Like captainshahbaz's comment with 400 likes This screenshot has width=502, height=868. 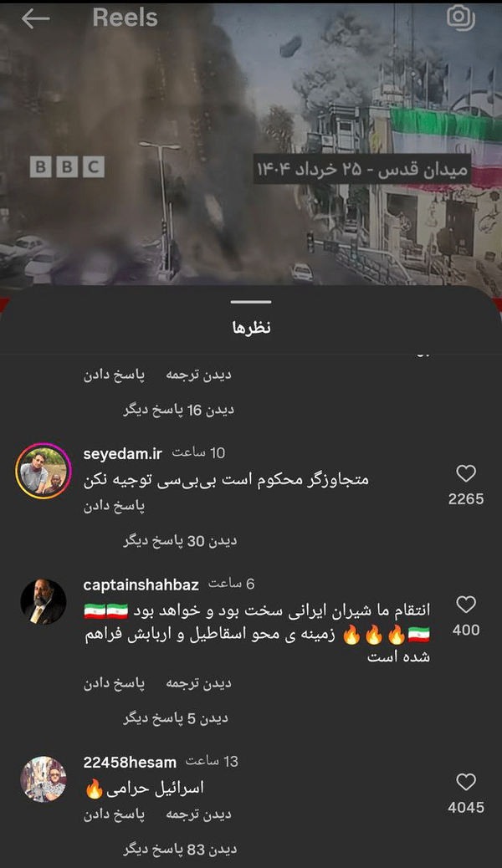466,605
